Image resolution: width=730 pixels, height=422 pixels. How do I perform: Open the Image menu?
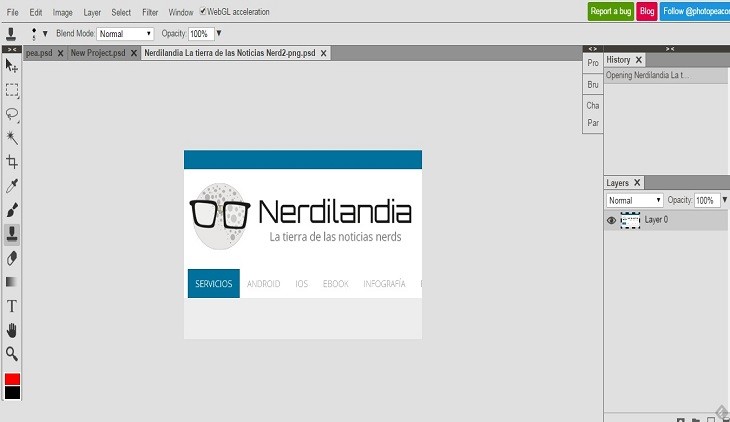pos(62,12)
